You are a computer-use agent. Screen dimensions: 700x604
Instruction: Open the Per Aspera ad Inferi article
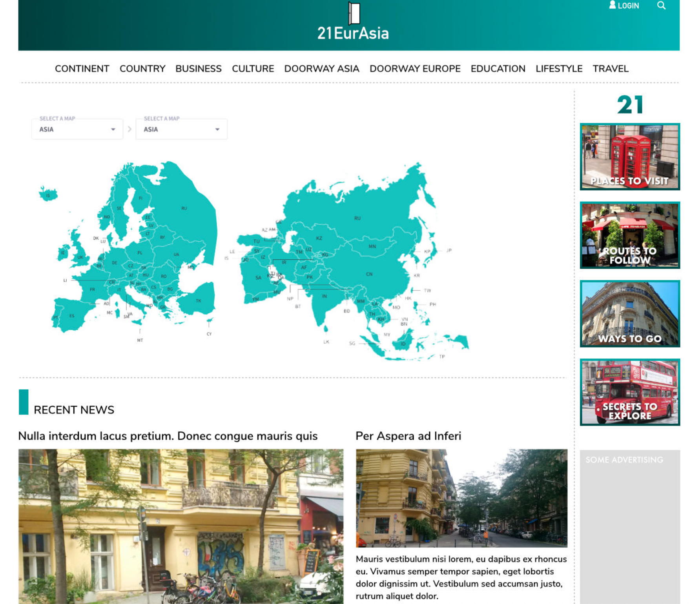pos(408,436)
